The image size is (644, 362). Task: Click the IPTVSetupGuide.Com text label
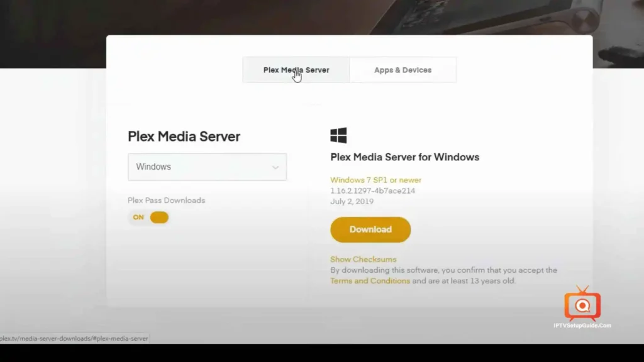(582, 326)
